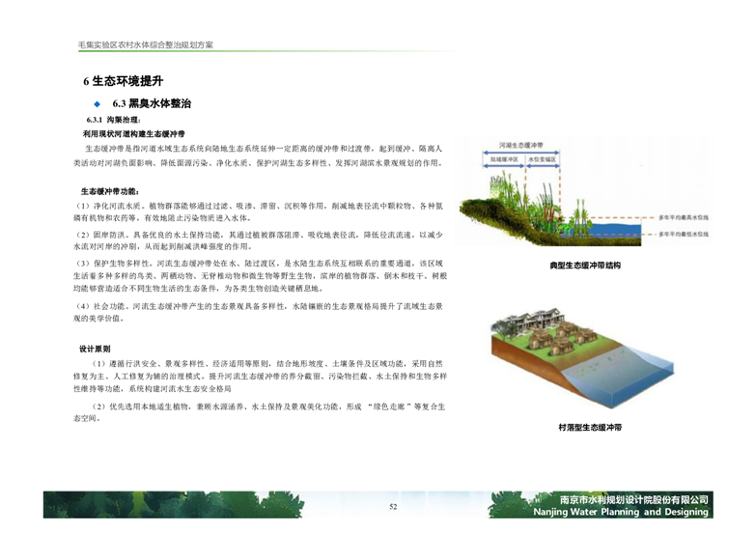Click the '设计原则' bold heading
Viewport: 756px width, 534px height.
tap(95, 348)
